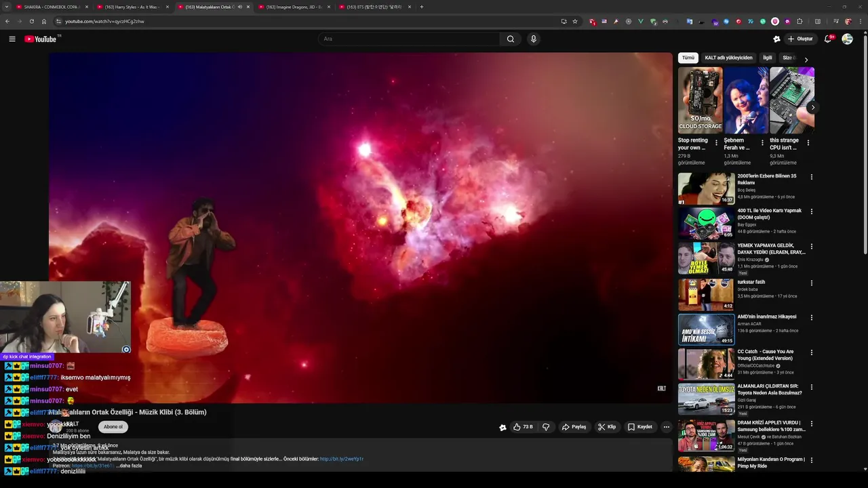Click the sparkle icon left of Oluştur
This screenshot has height=488, width=868.
click(777, 39)
